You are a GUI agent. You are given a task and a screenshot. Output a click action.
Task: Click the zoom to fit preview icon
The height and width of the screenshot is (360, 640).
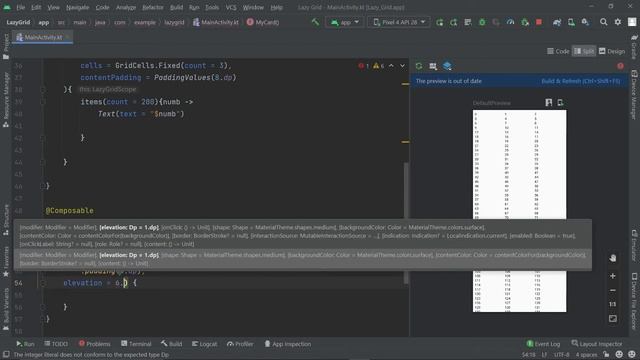[x=613, y=318]
